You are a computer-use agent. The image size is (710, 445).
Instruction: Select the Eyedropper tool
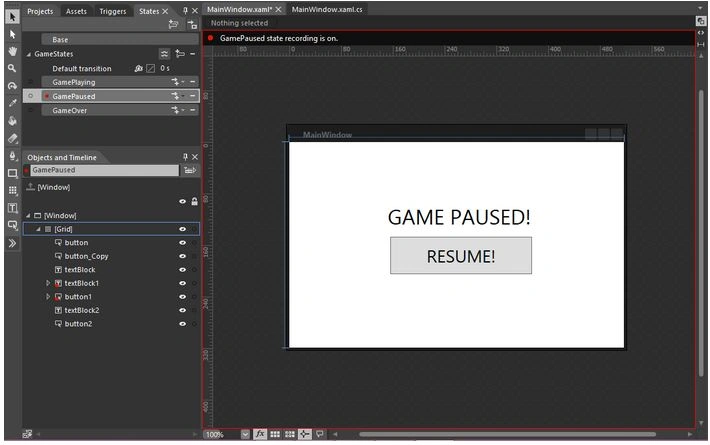tap(12, 103)
